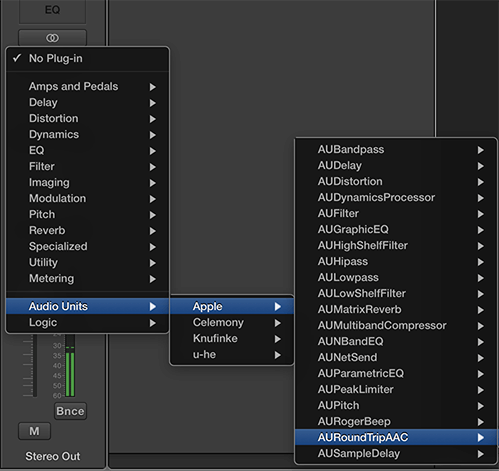This screenshot has width=499, height=471.
Task: Select the Celemony manufacturer entry
Action: (232, 323)
